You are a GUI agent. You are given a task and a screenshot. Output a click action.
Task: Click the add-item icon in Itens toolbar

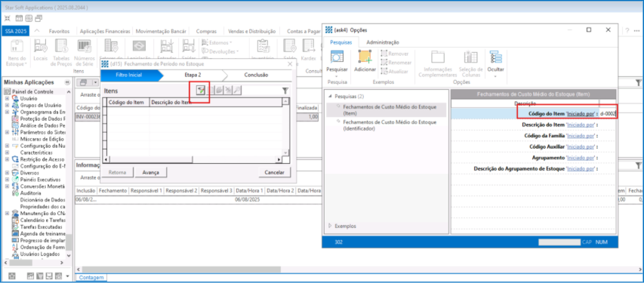coord(200,91)
